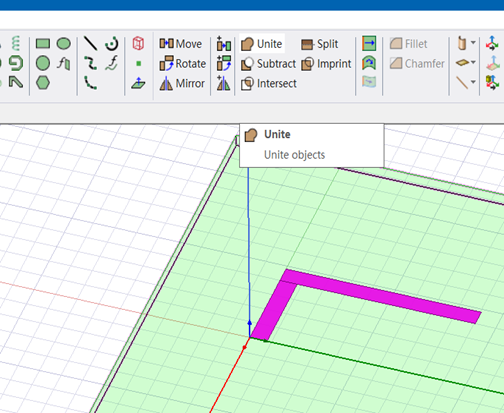This screenshot has width=504, height=413.
Task: Select the Draw ellipse tool
Action: tap(64, 44)
